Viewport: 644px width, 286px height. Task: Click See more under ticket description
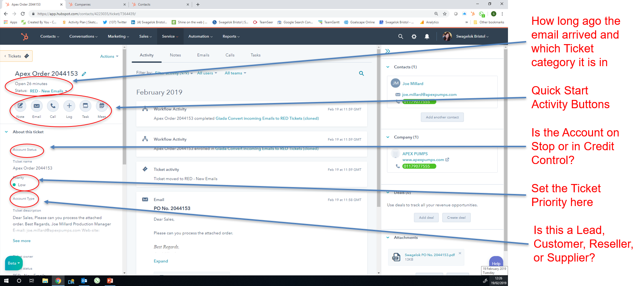coord(22,241)
